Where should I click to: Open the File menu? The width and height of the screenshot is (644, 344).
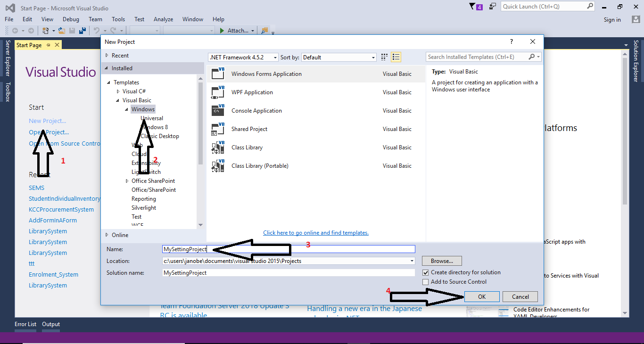point(9,19)
